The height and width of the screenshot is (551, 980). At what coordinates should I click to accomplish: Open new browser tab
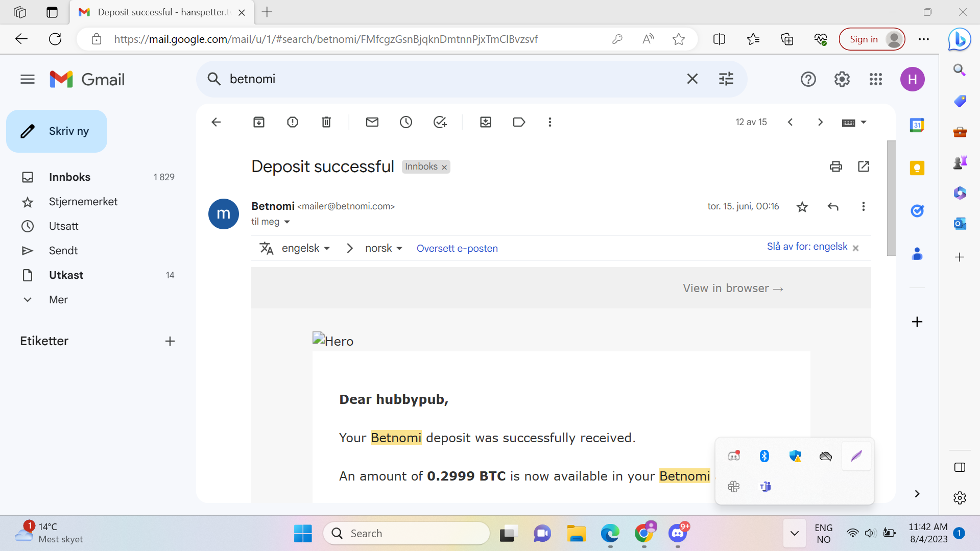coord(267,12)
